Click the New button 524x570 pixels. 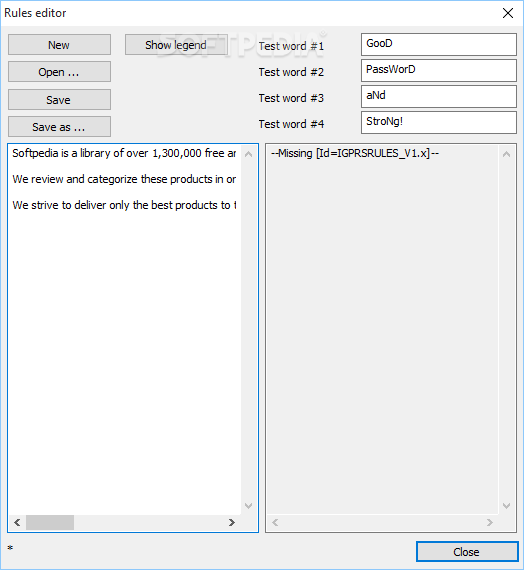59,45
